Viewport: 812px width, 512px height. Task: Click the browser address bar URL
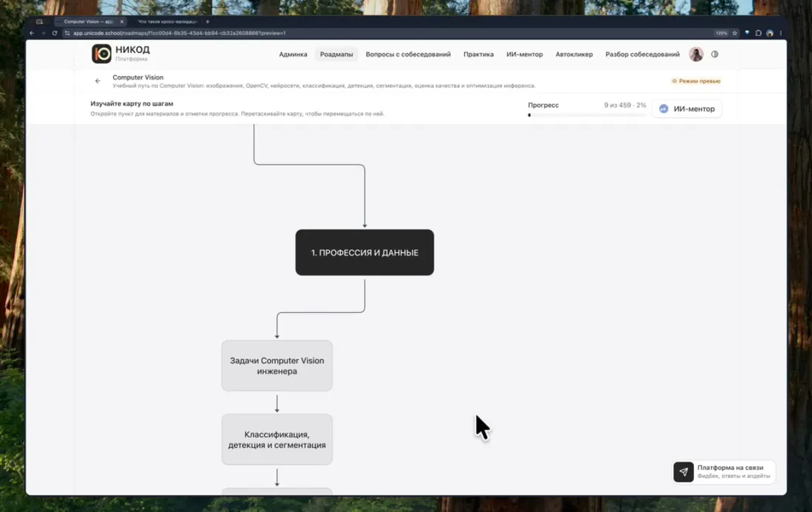pyautogui.click(x=179, y=33)
